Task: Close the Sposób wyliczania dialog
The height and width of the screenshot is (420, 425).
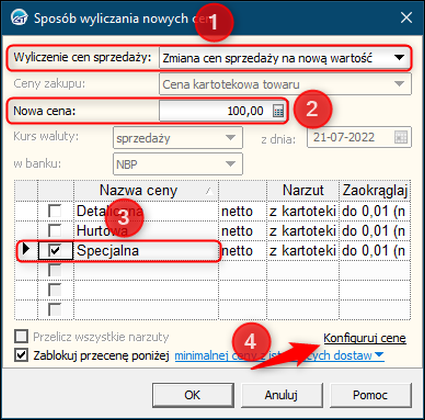Action: click(x=406, y=18)
